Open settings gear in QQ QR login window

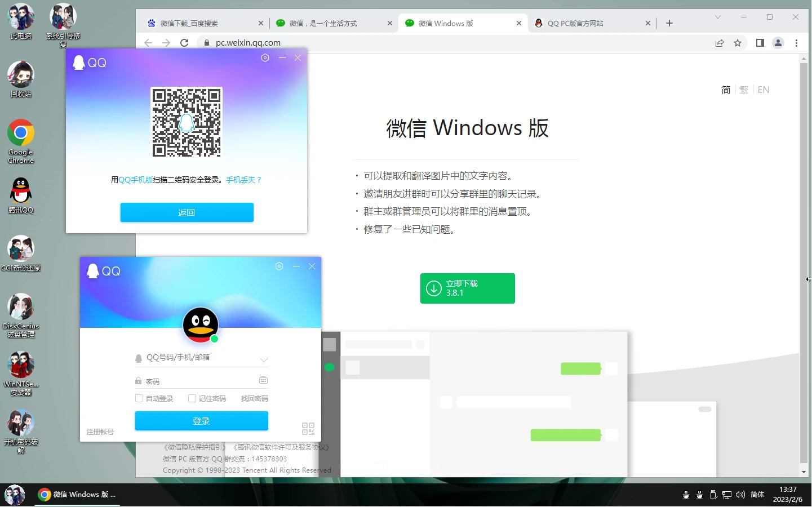[x=265, y=58]
